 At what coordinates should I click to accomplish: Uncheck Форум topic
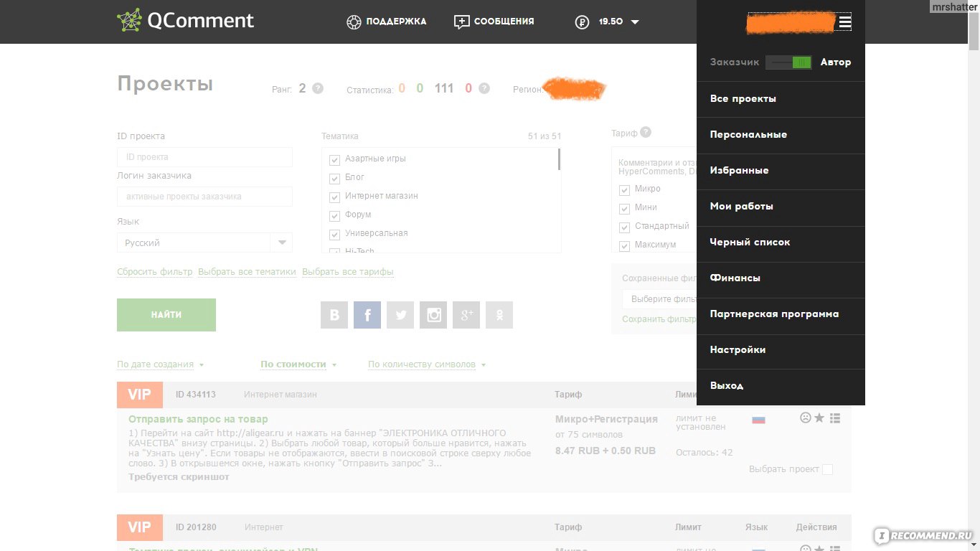pyautogui.click(x=334, y=215)
